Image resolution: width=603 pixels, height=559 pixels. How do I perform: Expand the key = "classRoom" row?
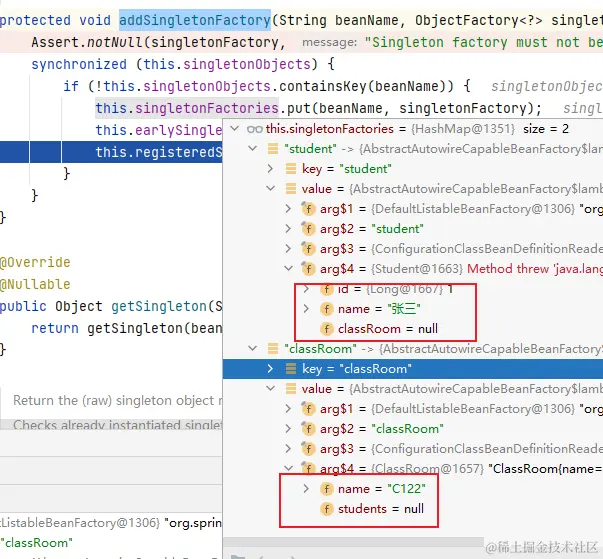tap(270, 369)
